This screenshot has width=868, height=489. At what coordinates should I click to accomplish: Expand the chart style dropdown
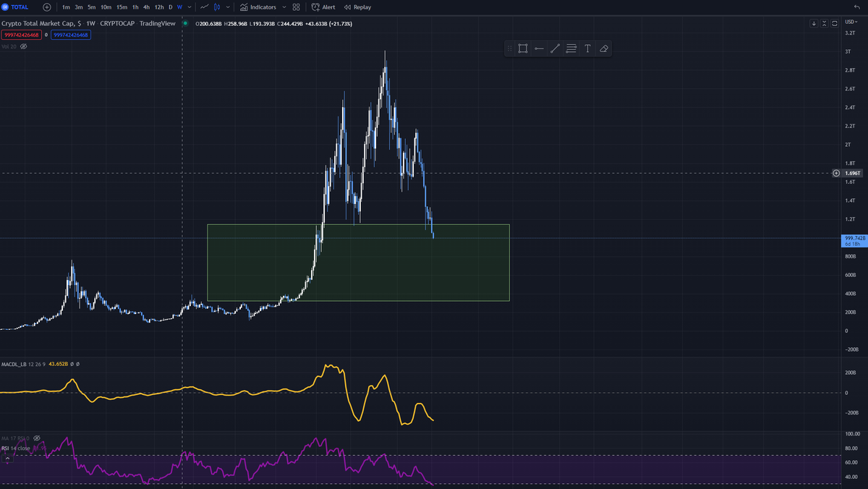point(228,7)
